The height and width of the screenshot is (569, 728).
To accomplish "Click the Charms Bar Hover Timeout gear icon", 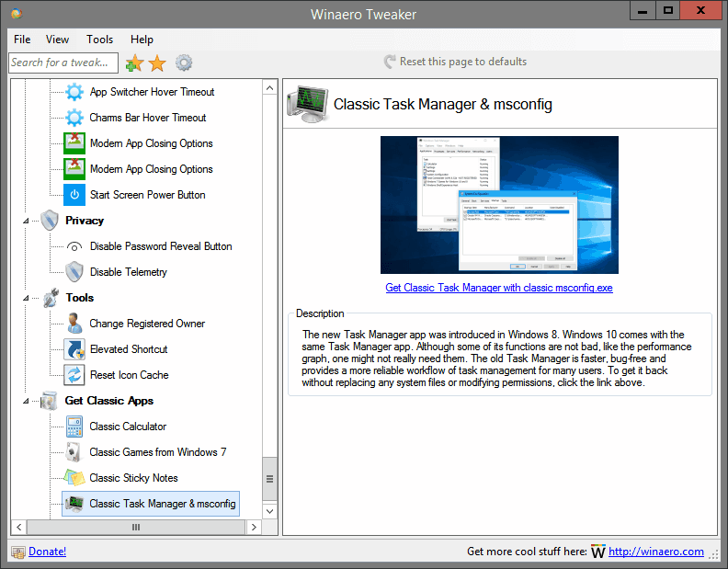I will click(x=74, y=118).
